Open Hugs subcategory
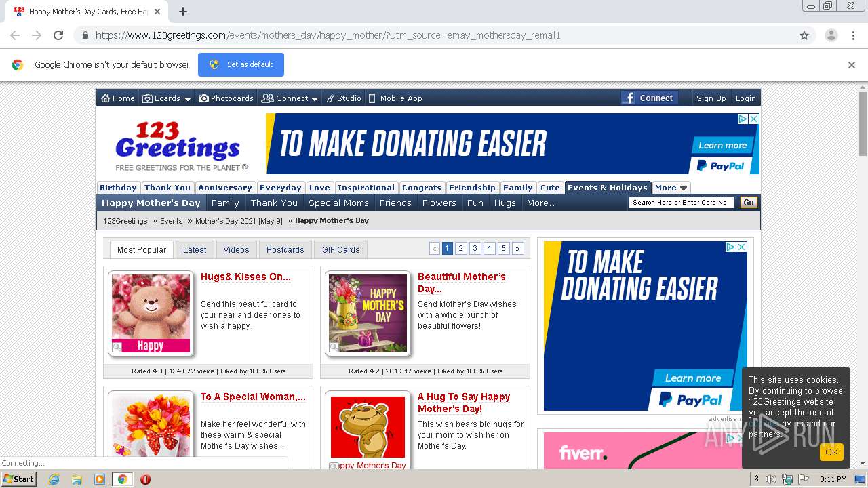 click(x=505, y=203)
